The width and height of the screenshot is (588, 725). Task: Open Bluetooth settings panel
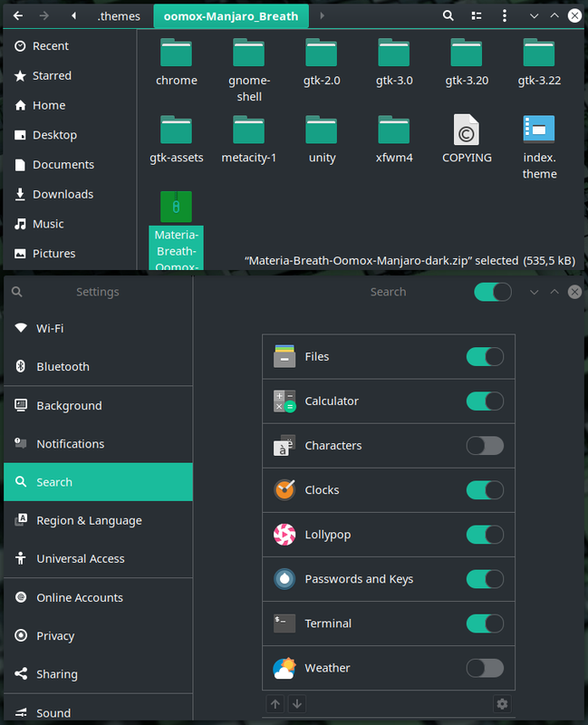tap(98, 367)
